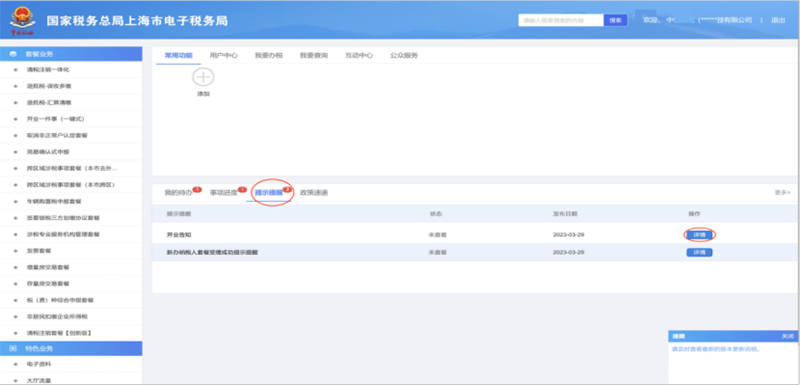Click the 退出 logout link

pos(778,20)
